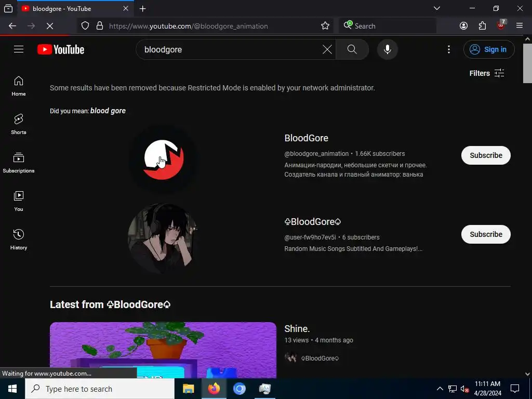Open the Shine. video thumbnail

click(x=163, y=350)
